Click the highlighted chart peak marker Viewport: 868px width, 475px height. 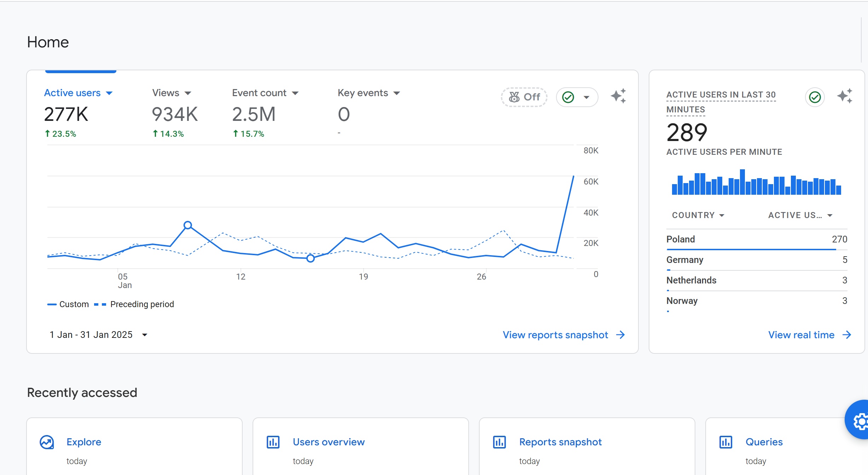[188, 225]
